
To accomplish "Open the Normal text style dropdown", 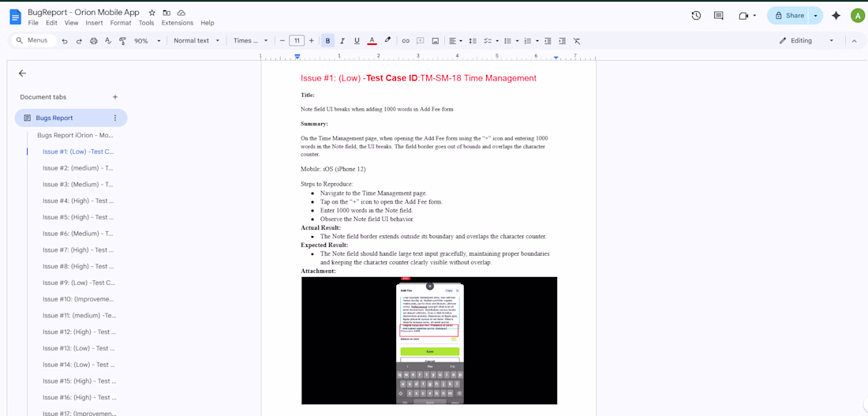I will 196,40.
